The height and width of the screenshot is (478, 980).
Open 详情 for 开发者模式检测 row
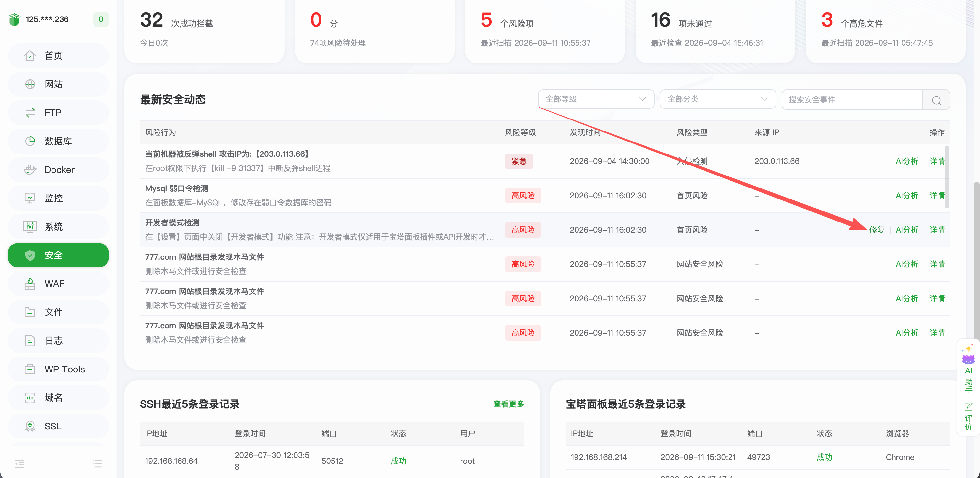[937, 230]
